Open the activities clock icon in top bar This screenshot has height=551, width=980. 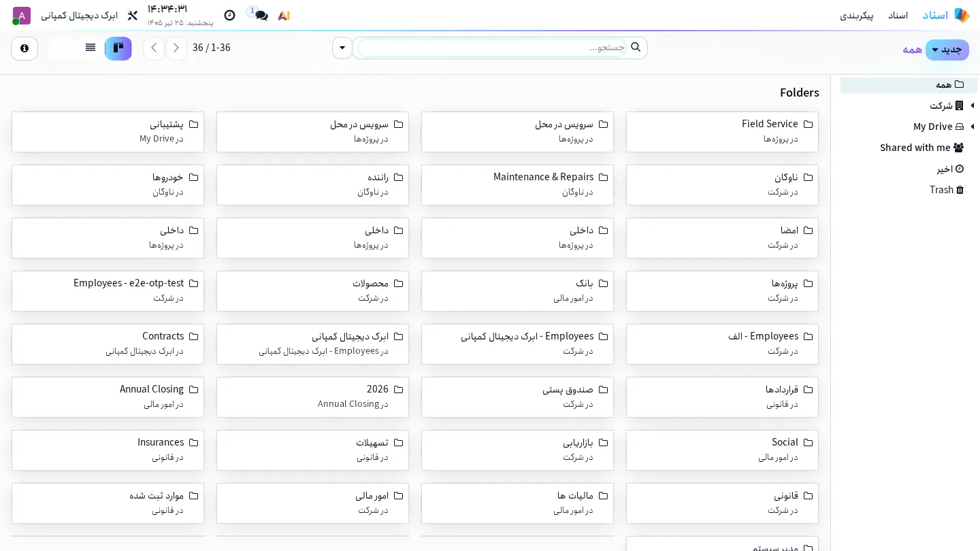(230, 15)
